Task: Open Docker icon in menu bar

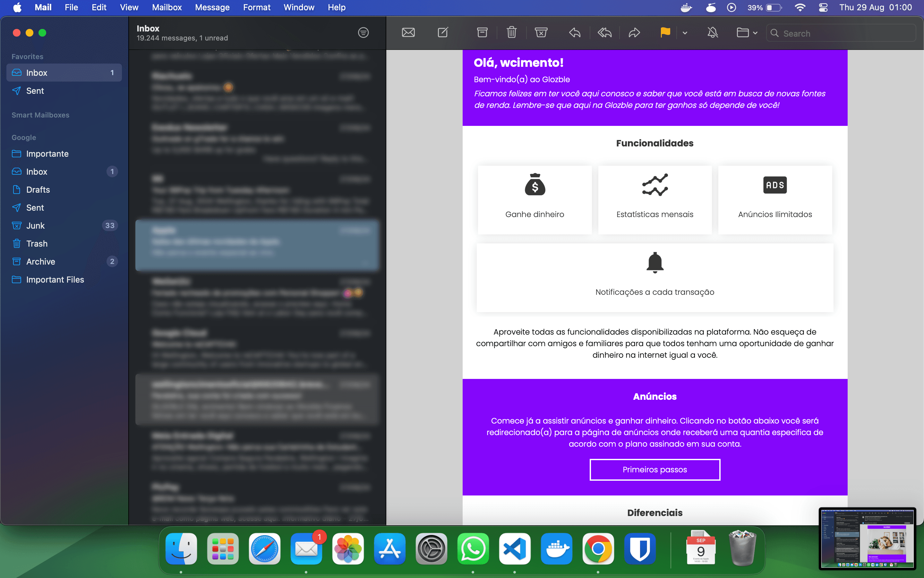Action: point(687,7)
